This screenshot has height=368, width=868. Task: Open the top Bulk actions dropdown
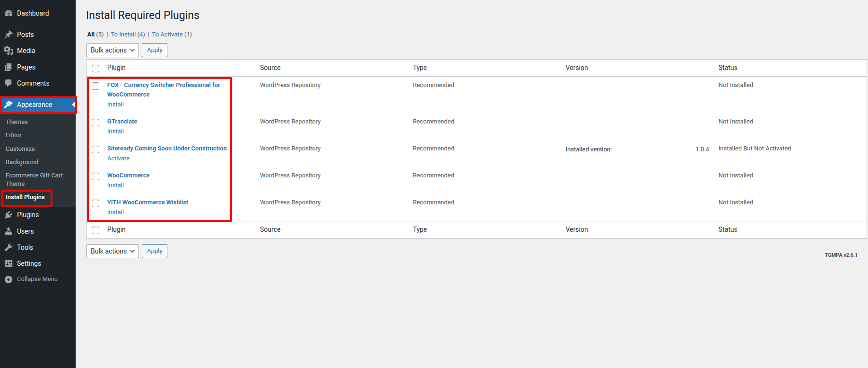113,50
